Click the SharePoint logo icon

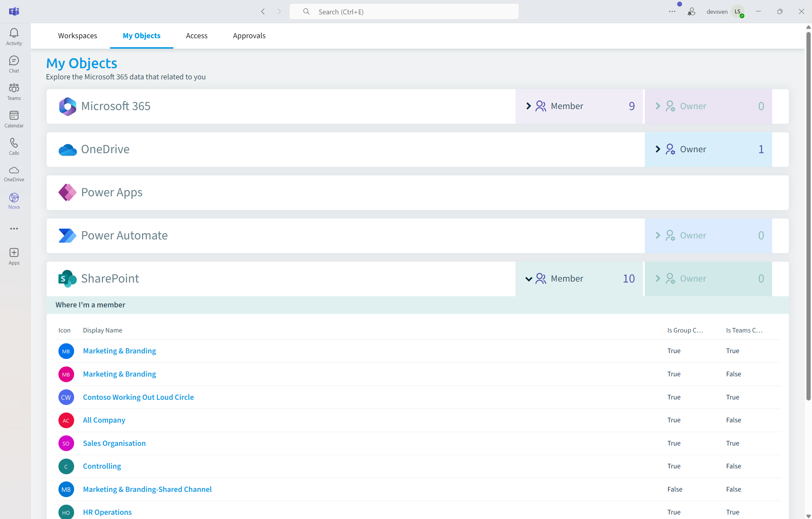68,279
